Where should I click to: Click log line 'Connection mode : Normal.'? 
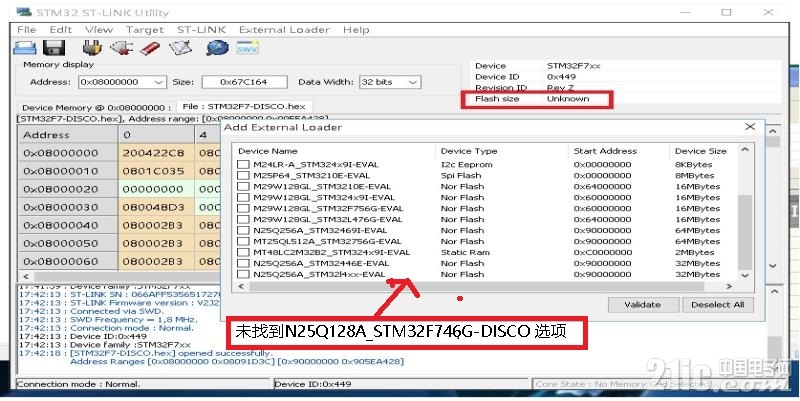click(132, 328)
